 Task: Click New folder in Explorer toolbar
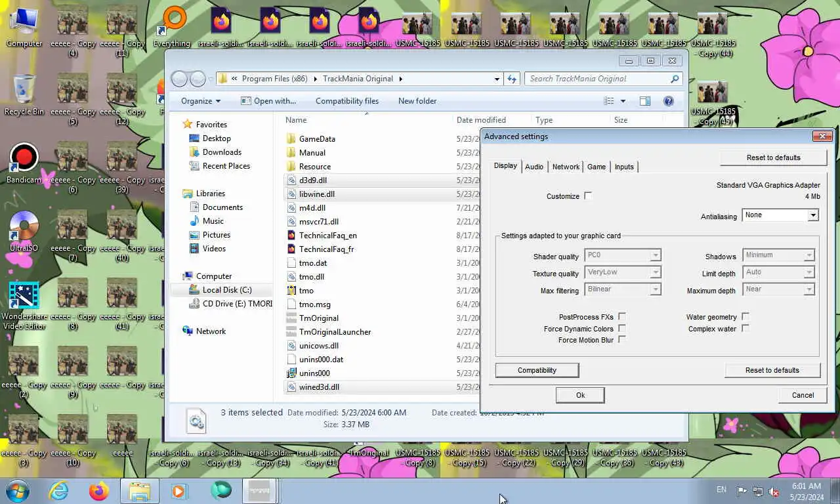[417, 101]
